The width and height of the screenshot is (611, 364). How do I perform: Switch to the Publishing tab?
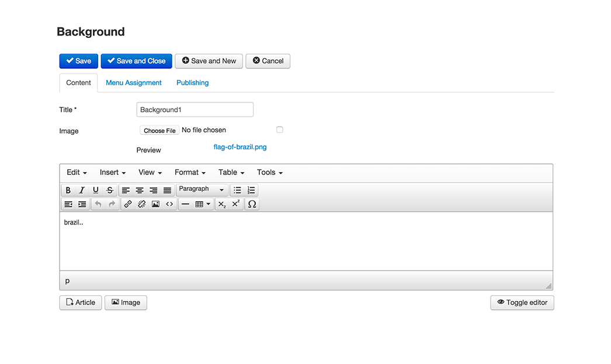click(193, 82)
